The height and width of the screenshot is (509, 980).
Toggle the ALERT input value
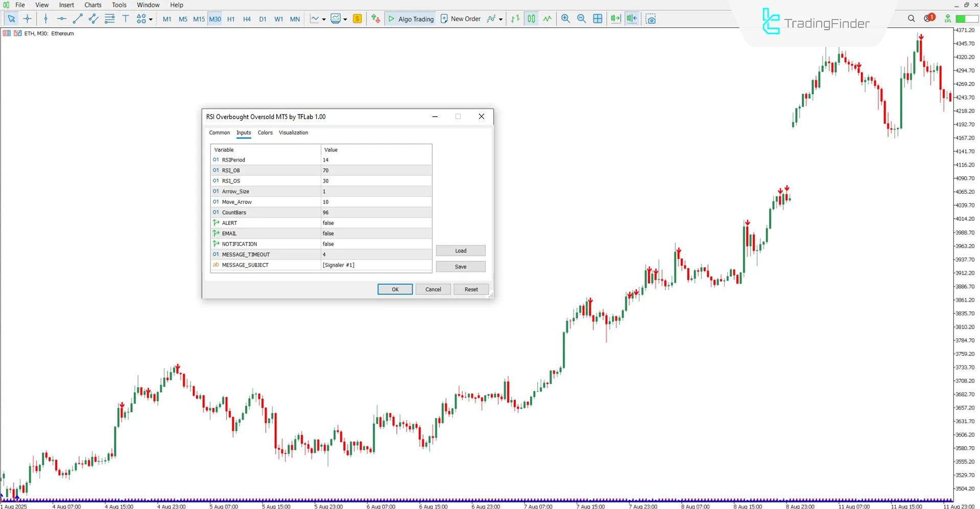tap(376, 223)
